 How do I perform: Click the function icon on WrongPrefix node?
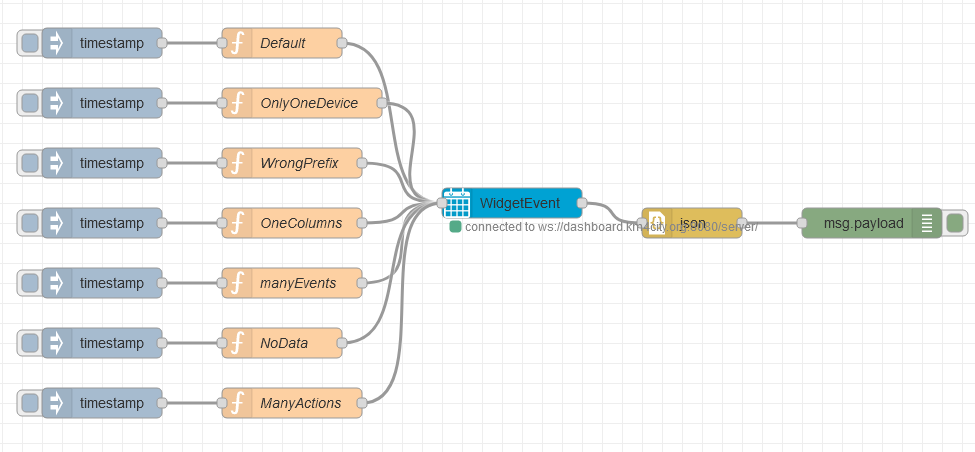coord(238,163)
